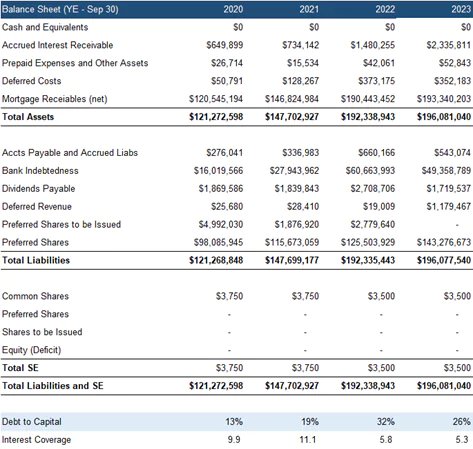Select the 2020 column header

pyautogui.click(x=233, y=9)
